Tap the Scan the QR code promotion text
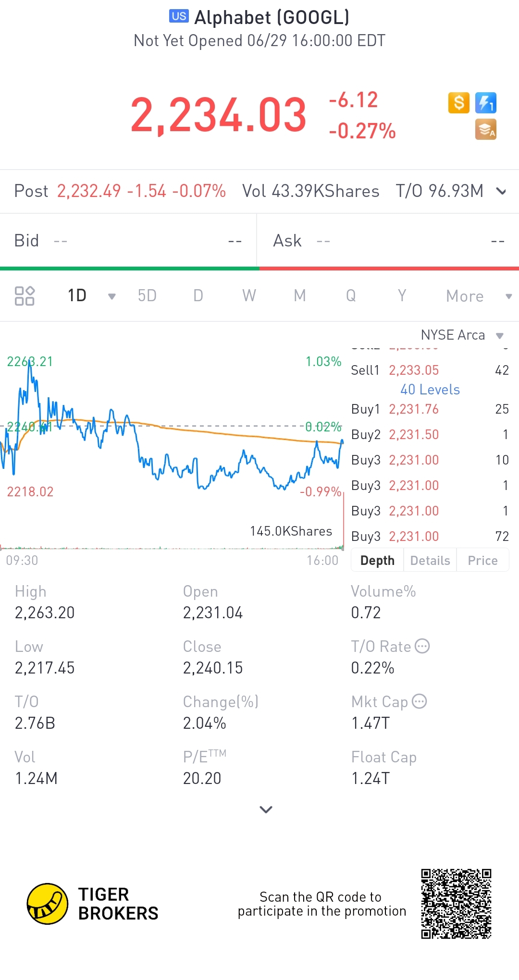The width and height of the screenshot is (519, 980). pos(321,904)
